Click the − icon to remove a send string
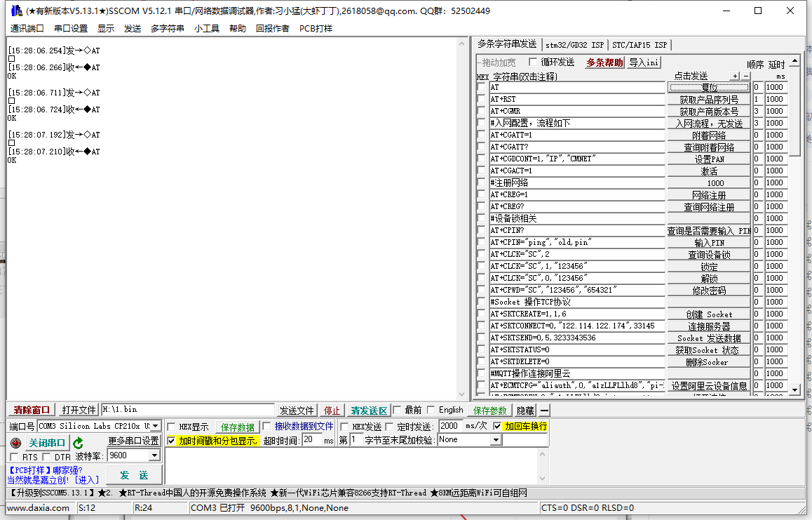812x520 pixels. 745,76
